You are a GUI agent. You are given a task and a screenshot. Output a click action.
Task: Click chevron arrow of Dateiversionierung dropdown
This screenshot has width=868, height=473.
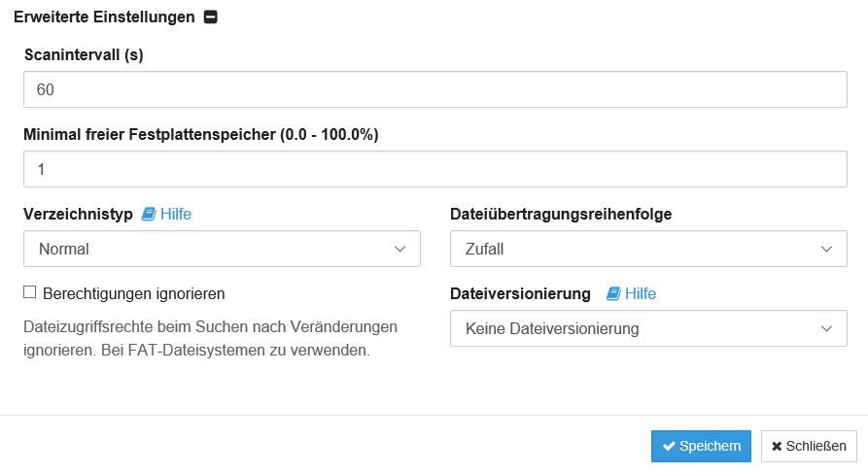coord(826,328)
